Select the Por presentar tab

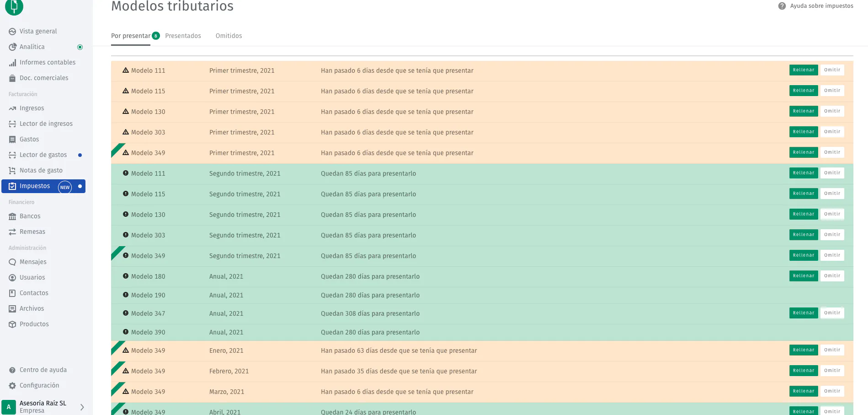tap(131, 36)
